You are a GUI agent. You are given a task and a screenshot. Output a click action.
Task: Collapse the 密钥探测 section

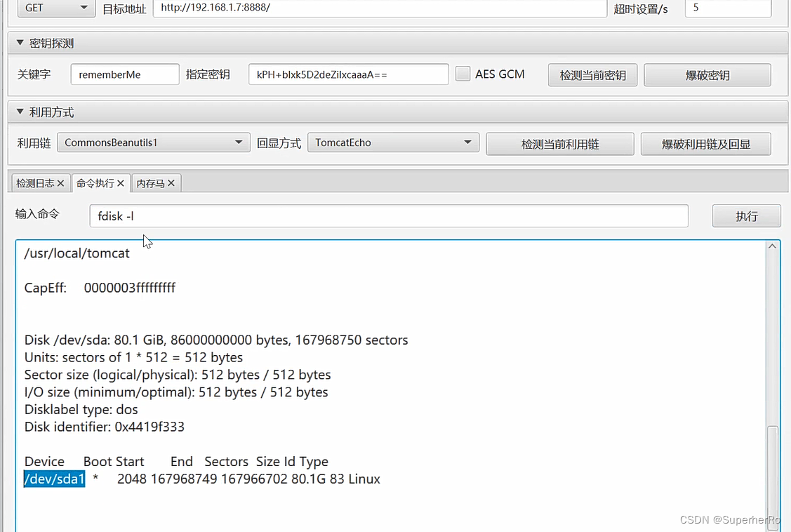point(20,43)
